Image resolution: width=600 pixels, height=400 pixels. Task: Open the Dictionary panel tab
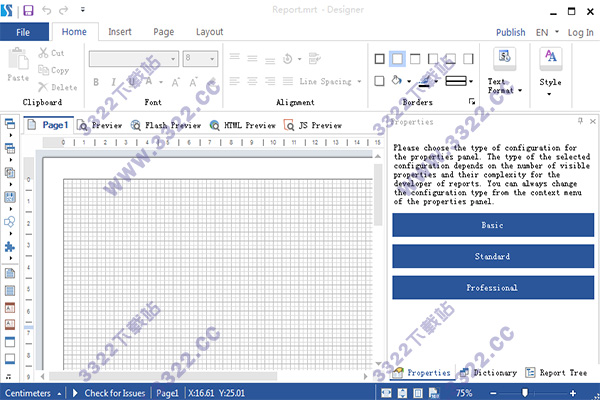(489, 373)
